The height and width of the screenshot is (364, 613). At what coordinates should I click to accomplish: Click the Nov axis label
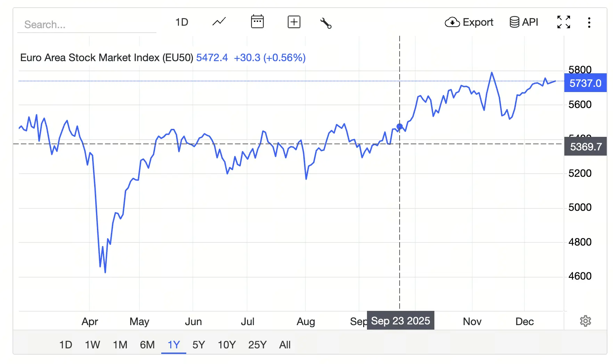[472, 322]
